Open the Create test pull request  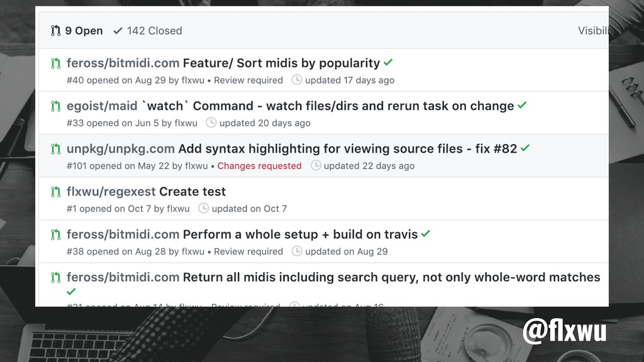tap(192, 192)
